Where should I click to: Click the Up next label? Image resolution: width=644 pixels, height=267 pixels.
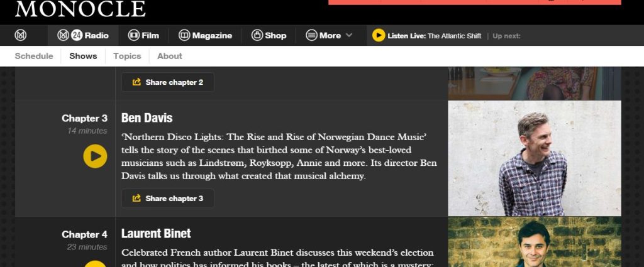(x=506, y=36)
